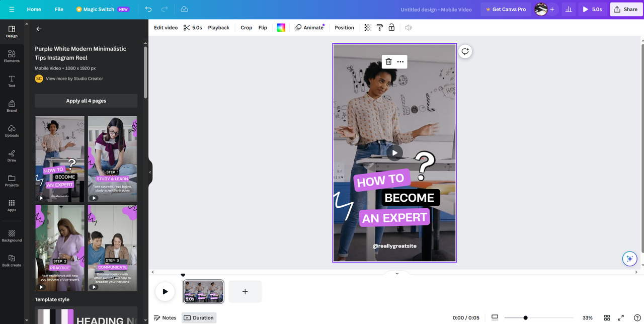Click the Apply all 4 pages button
This screenshot has width=644, height=324.
pyautogui.click(x=86, y=101)
